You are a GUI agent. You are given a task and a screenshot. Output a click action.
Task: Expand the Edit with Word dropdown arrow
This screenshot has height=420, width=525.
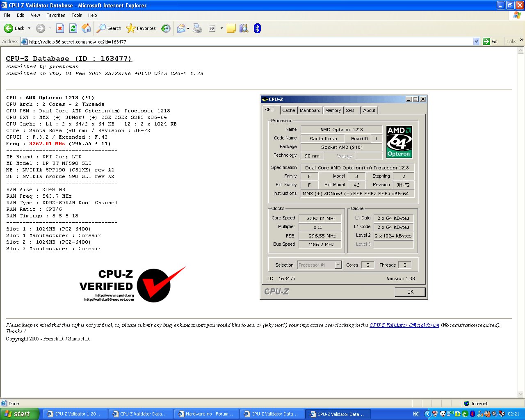[x=221, y=28]
